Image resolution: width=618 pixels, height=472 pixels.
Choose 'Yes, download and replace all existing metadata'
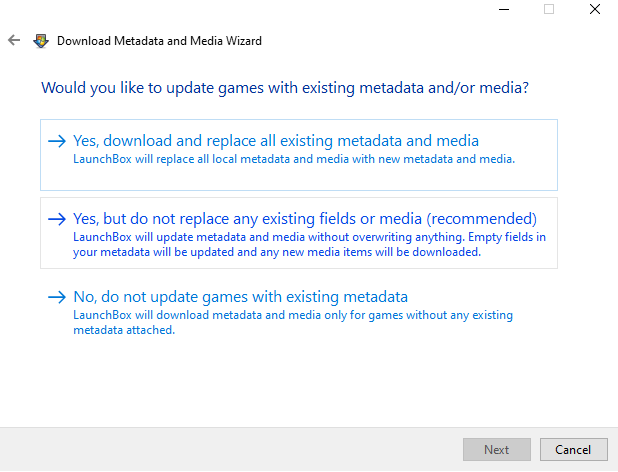[x=299, y=155]
